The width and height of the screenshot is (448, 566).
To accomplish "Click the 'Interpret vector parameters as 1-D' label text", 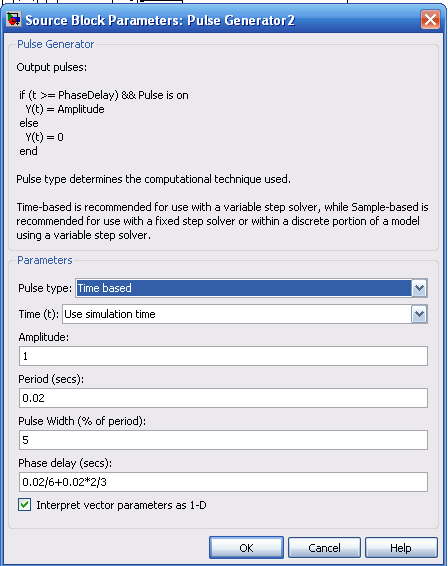I will point(121,505).
